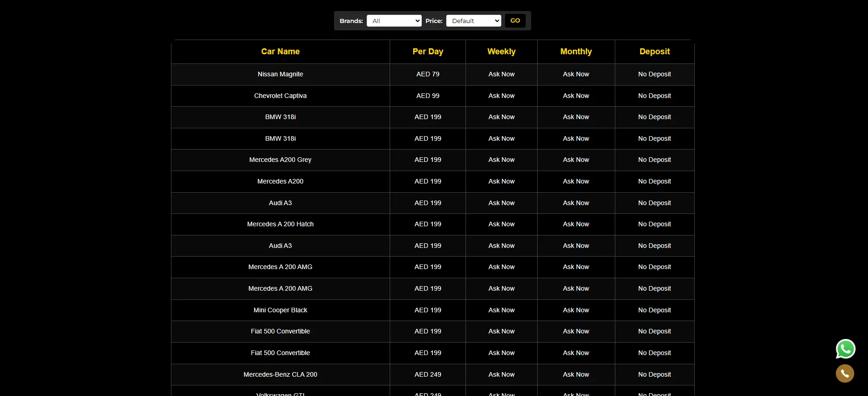Click weekly Ask Now for Chevrolet Captiva

click(501, 96)
